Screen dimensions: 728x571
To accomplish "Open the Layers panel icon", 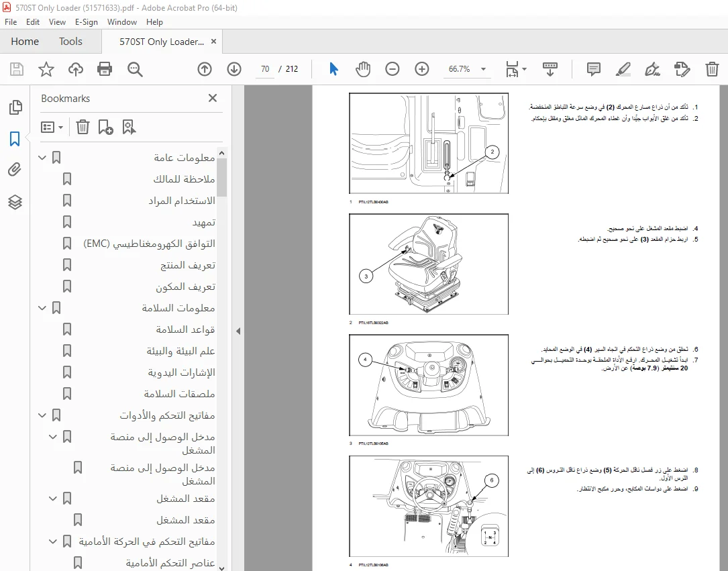I will (x=15, y=202).
